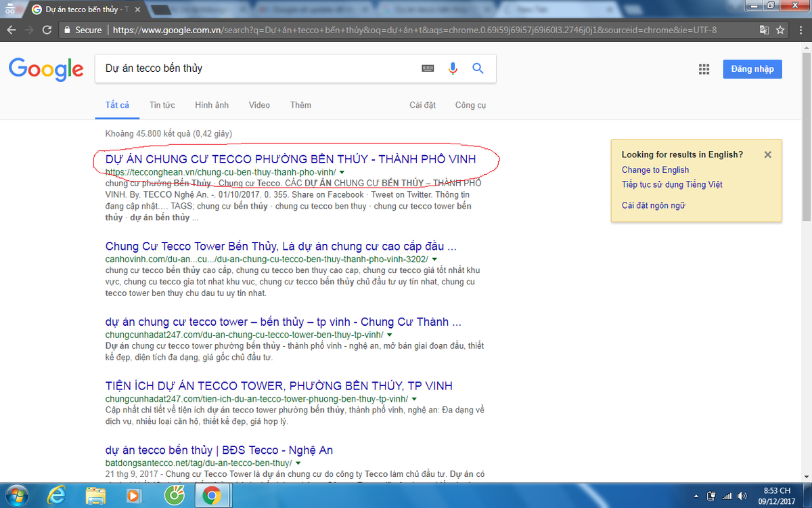Switch to the Video results tab
Image resolution: width=812 pixels, height=508 pixels.
click(x=259, y=105)
